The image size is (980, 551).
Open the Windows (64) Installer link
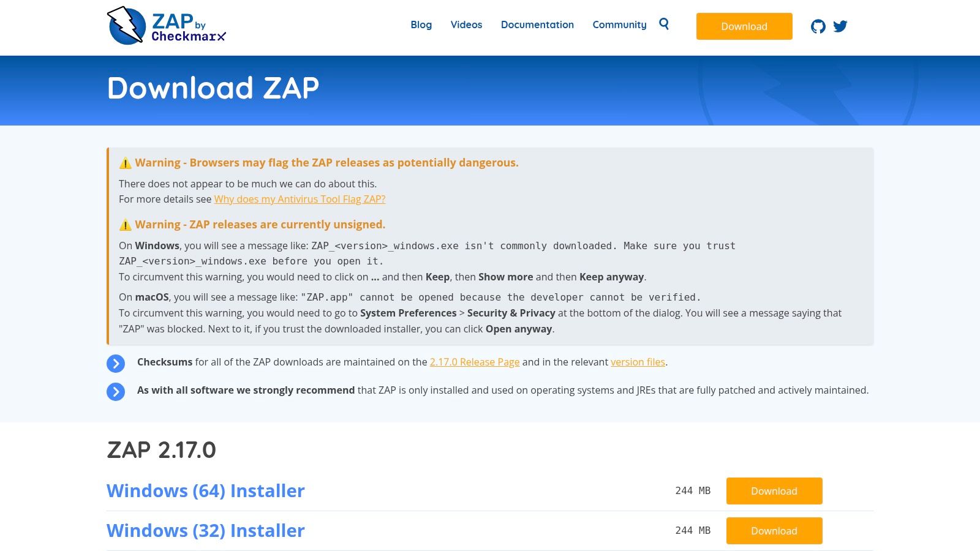coord(205,490)
